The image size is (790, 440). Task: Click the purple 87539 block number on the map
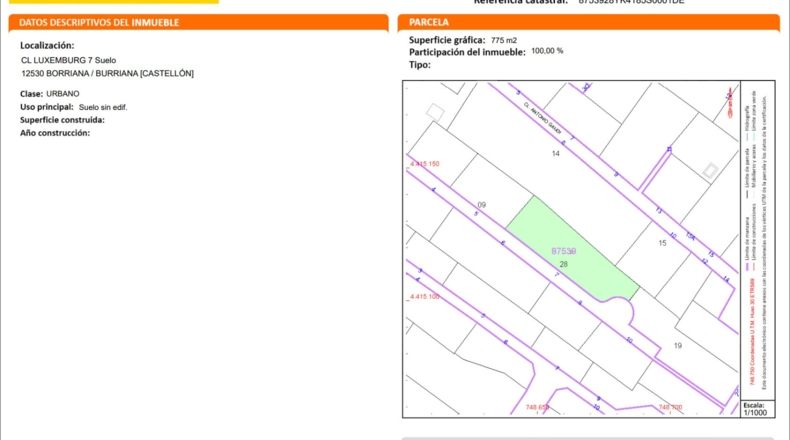click(x=563, y=251)
